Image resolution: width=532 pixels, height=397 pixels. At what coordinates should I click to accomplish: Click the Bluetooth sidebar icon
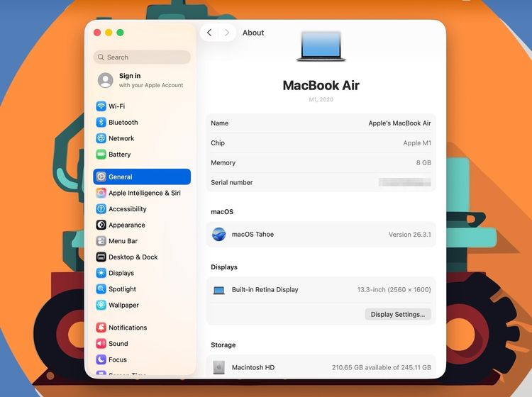click(x=101, y=122)
